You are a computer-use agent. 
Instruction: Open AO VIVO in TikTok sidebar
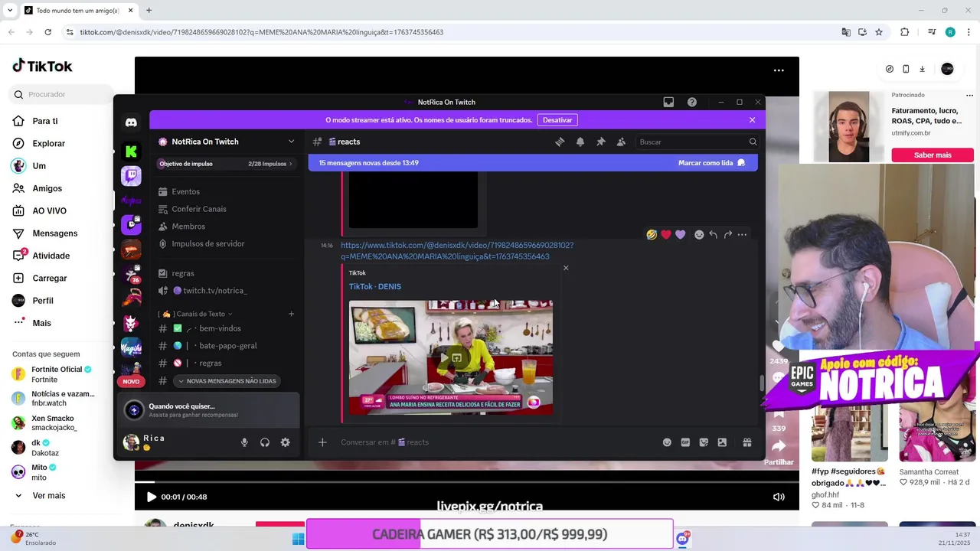coord(49,211)
